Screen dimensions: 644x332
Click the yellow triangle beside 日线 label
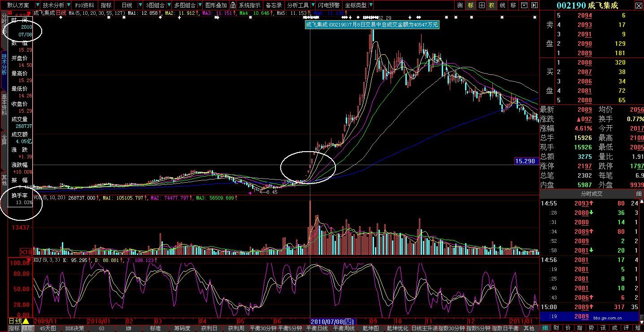pos(26,321)
